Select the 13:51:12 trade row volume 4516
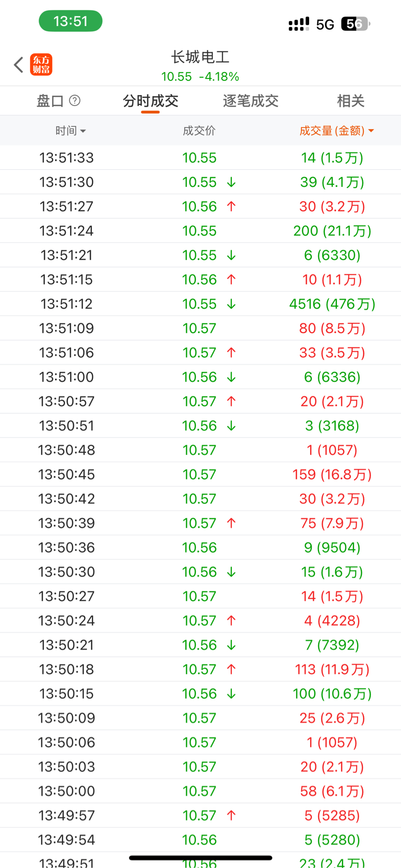 point(332,304)
